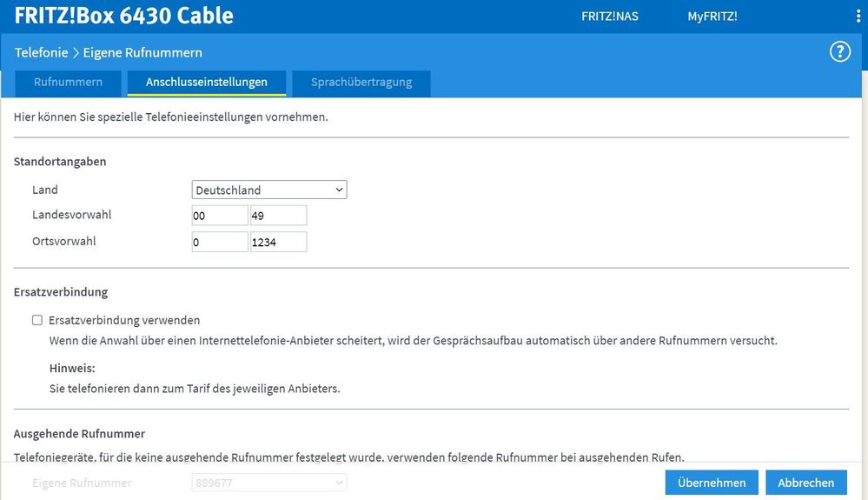Click Ortsvorwahl field containing 1234

(x=278, y=242)
